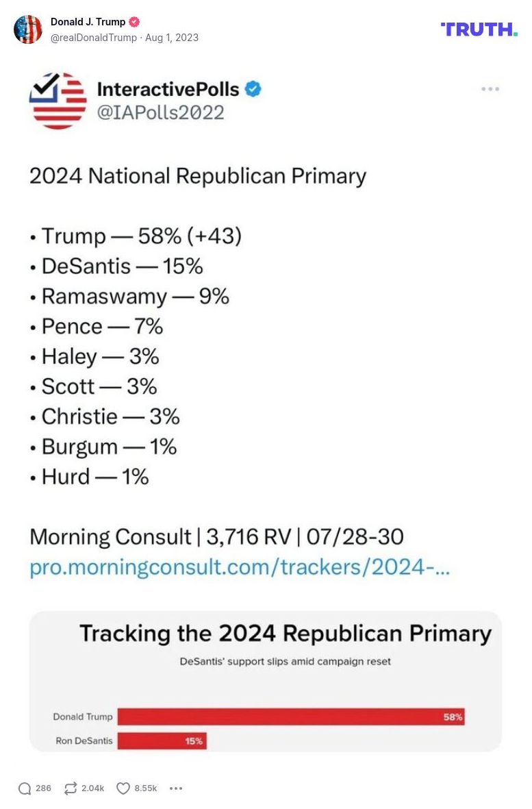Open replies via the comment bubble icon
Viewport: 532px width, 809px height.
click(x=25, y=788)
